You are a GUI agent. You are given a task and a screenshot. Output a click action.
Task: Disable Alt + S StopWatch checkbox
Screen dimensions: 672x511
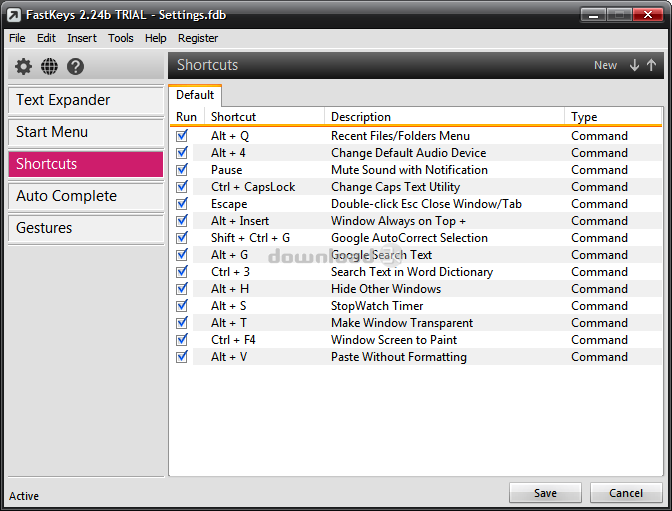[182, 306]
